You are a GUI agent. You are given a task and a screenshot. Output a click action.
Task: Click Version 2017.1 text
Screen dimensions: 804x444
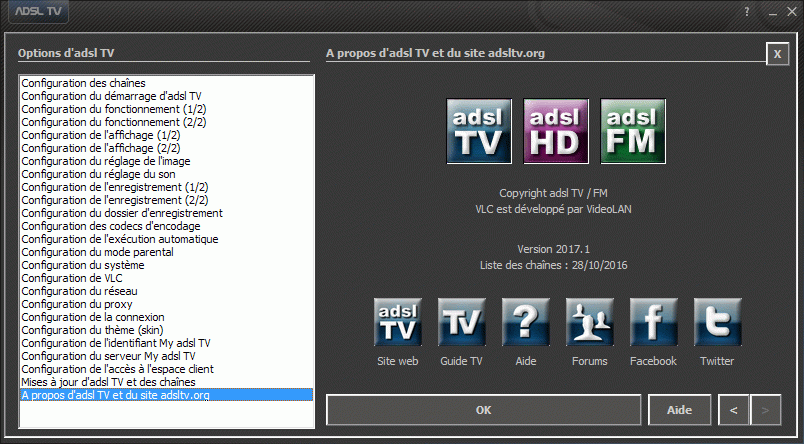coord(553,249)
